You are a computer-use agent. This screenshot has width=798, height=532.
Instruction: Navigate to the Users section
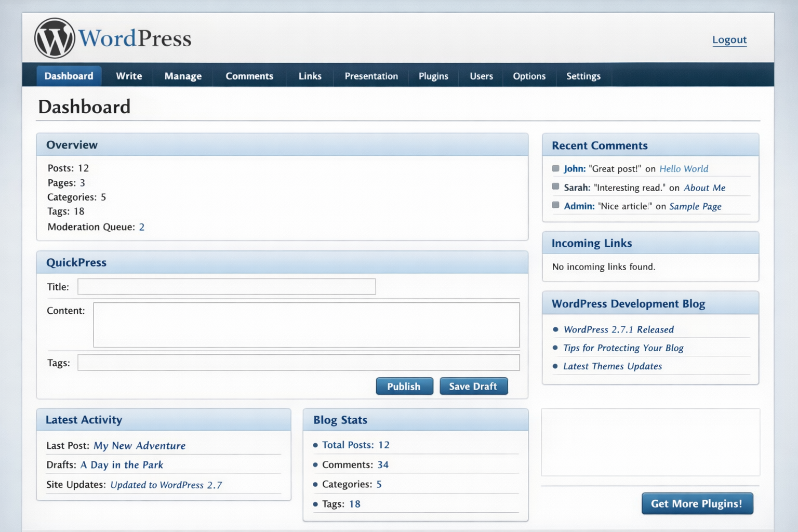click(481, 76)
